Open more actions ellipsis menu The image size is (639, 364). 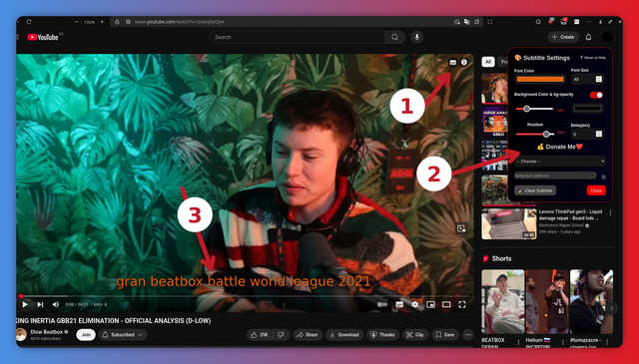468,335
